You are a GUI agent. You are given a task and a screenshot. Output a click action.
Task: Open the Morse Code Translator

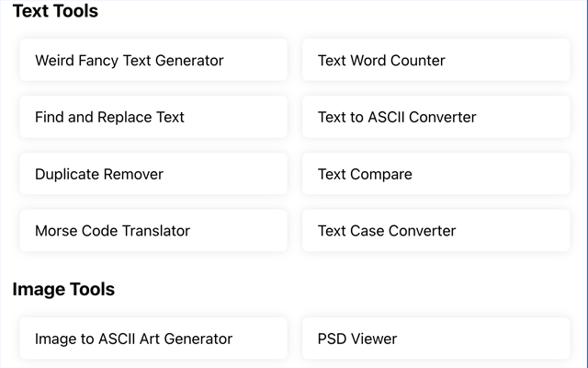[x=113, y=231]
